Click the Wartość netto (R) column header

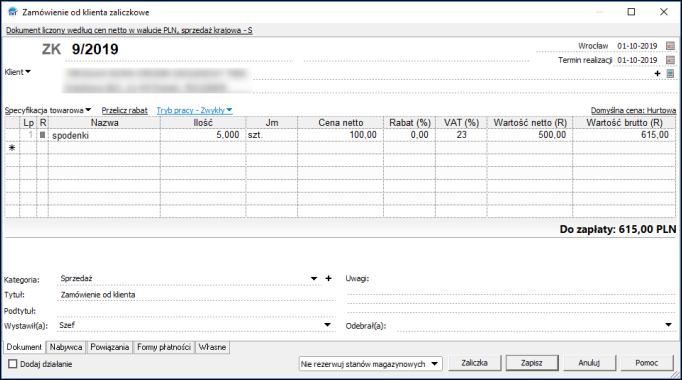point(530,123)
